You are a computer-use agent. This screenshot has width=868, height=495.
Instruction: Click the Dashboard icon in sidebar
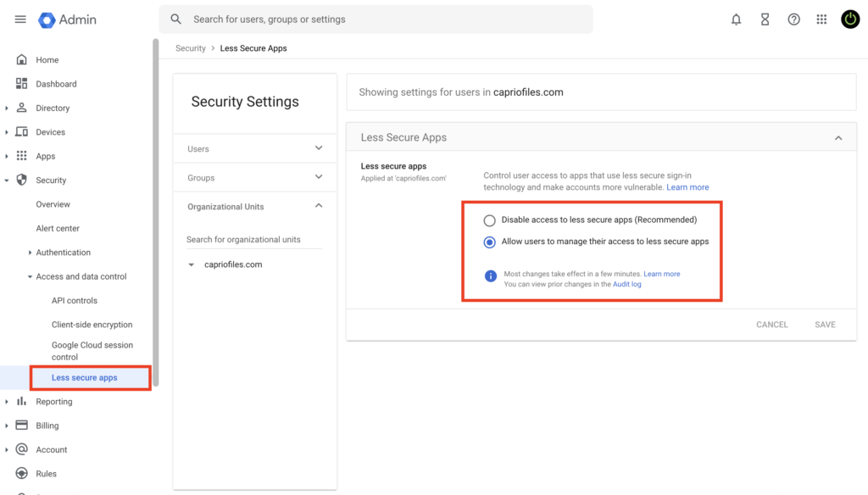(x=21, y=84)
